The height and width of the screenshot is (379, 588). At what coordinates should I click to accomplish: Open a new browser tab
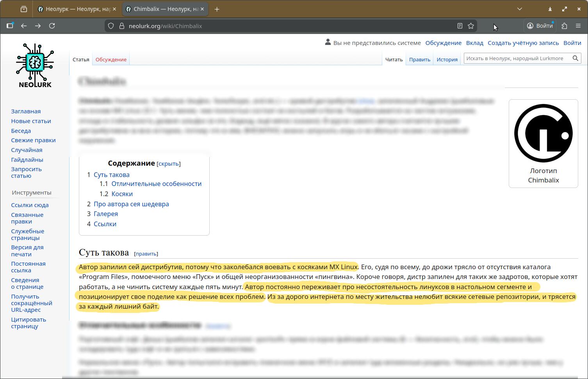pyautogui.click(x=217, y=9)
